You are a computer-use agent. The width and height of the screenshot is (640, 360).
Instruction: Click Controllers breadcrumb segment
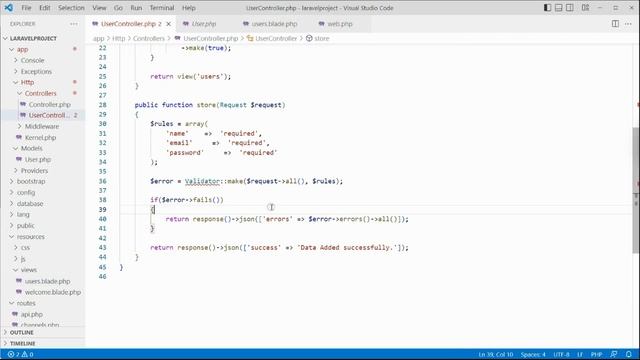point(149,38)
